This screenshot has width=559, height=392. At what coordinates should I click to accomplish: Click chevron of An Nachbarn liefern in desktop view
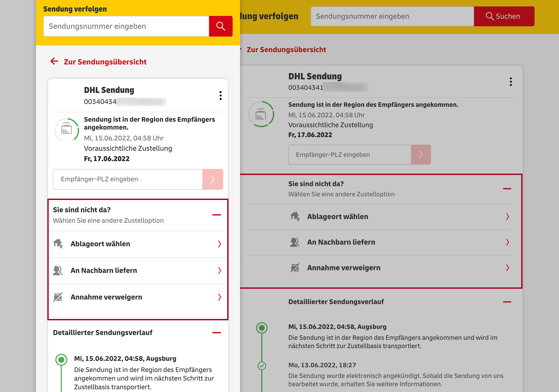pyautogui.click(x=507, y=242)
